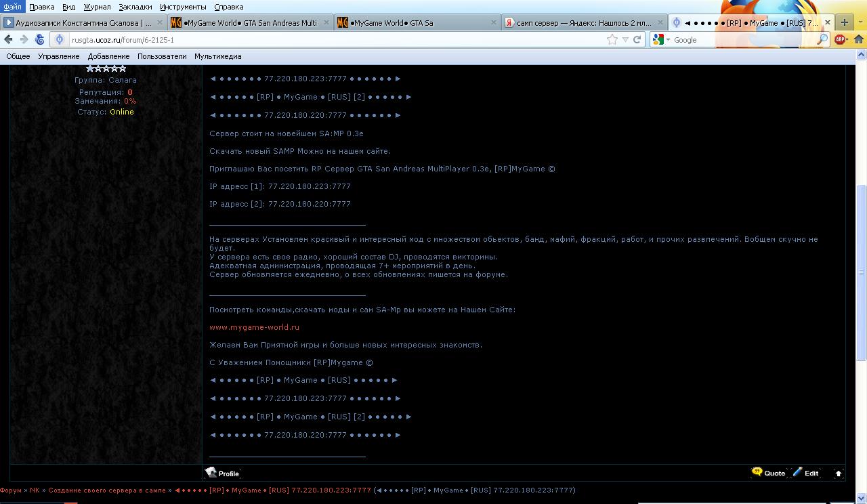The image size is (867, 504).
Task: Close the third MyGame World GTA Sa tab
Action: tap(493, 22)
